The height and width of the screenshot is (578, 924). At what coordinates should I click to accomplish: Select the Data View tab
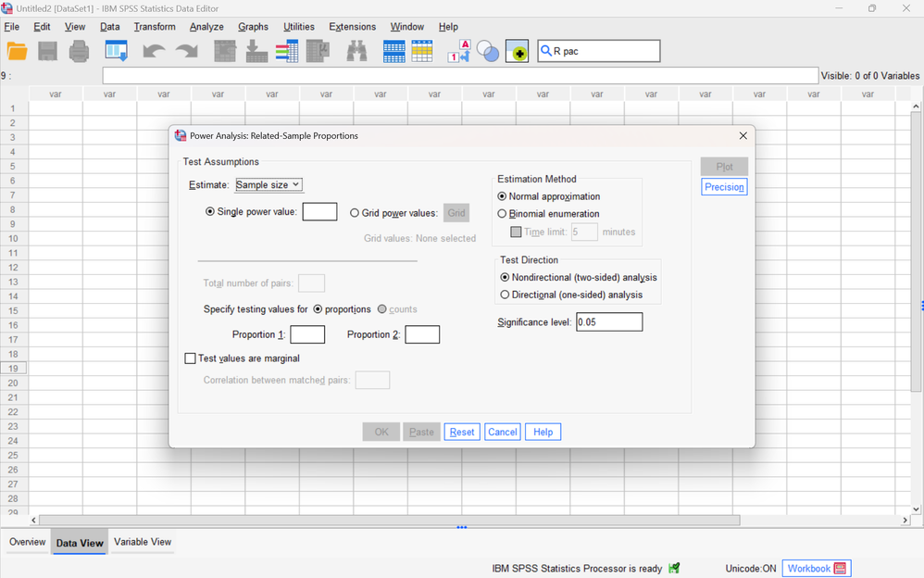(x=80, y=543)
